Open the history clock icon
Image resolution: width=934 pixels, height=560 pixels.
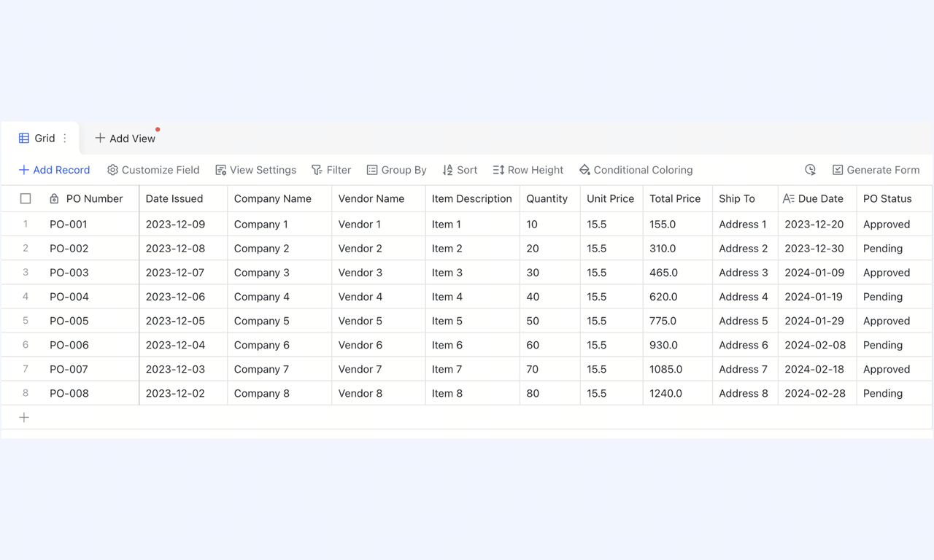click(810, 170)
